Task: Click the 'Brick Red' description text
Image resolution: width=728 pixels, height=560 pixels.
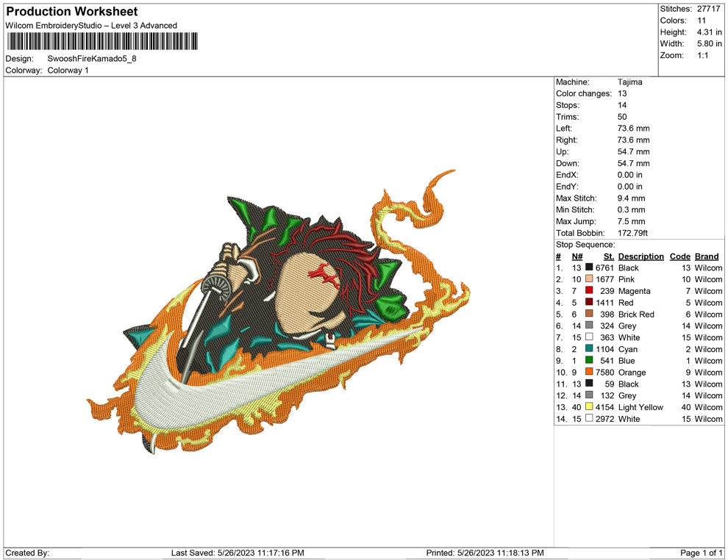Action: click(636, 314)
